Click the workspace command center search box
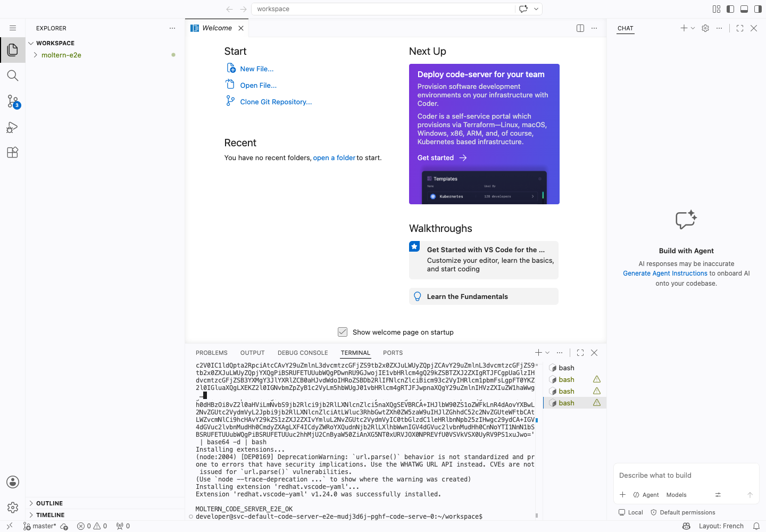Viewport: 766px width, 532px height. click(383, 9)
